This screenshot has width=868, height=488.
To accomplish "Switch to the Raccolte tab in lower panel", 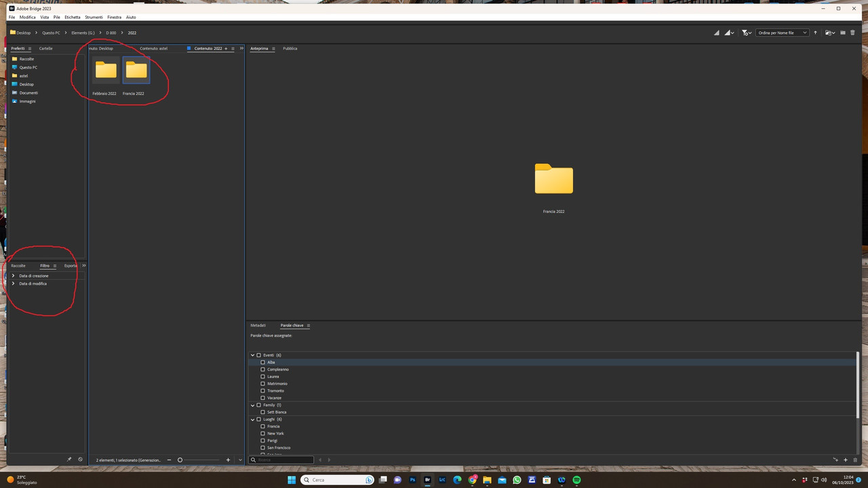I will pos(18,266).
